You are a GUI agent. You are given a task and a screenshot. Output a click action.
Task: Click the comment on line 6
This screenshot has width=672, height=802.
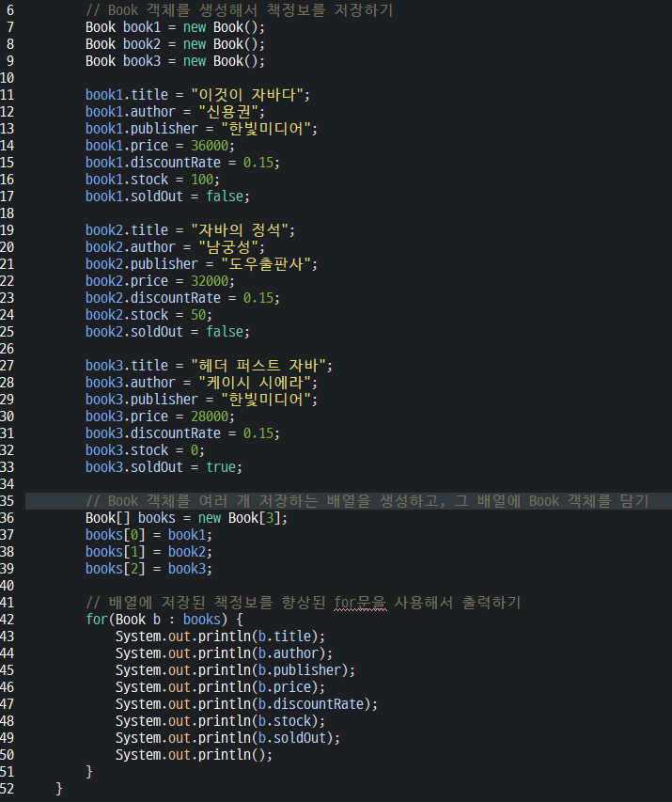[240, 10]
